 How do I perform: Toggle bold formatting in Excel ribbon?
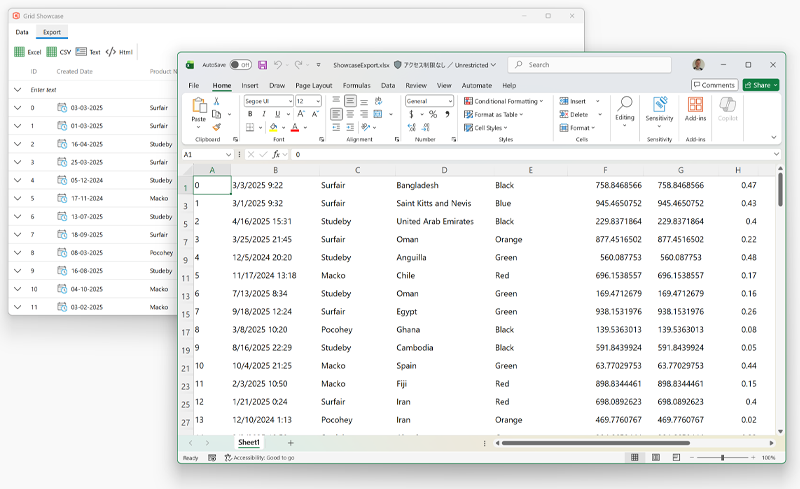pyautogui.click(x=250, y=114)
